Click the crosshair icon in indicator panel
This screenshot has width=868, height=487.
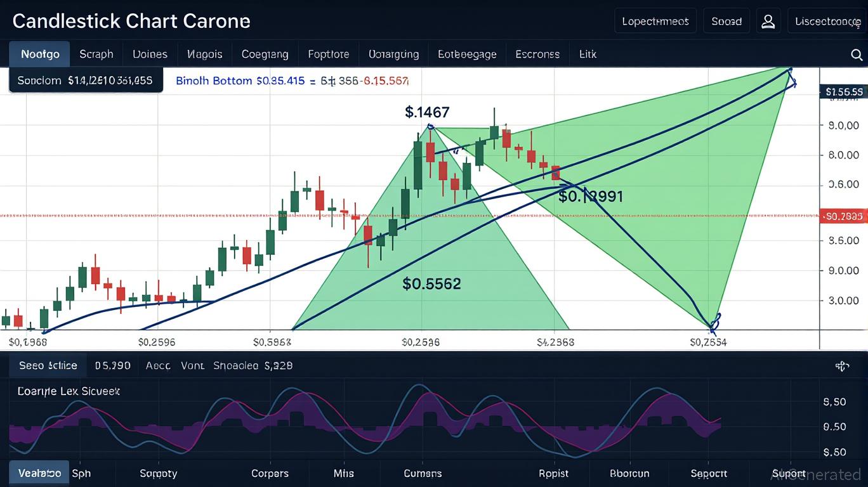click(x=842, y=366)
